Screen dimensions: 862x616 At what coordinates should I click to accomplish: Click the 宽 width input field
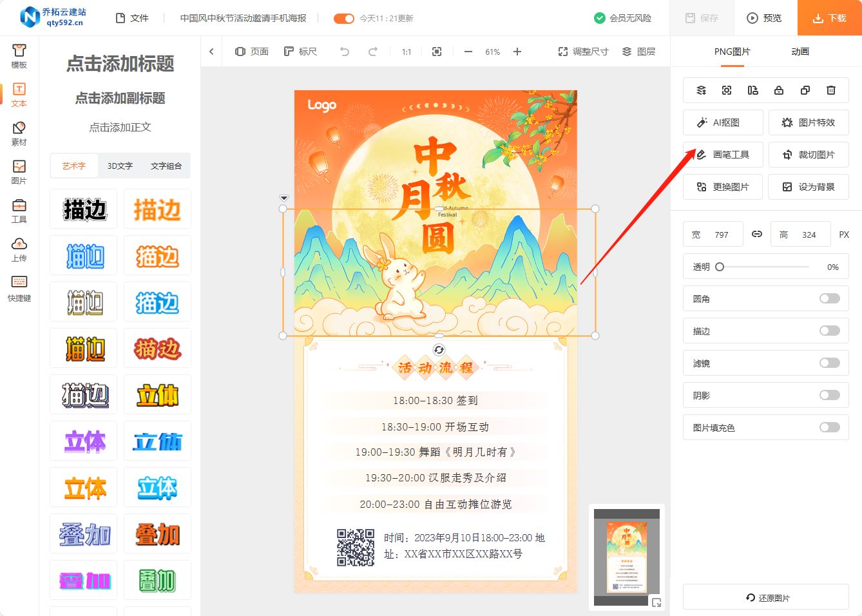coord(713,235)
